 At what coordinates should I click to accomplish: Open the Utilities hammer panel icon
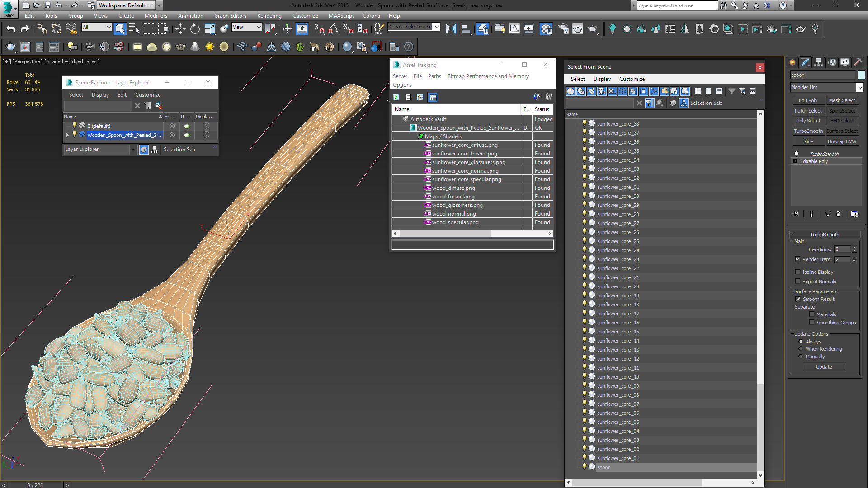pos(858,62)
